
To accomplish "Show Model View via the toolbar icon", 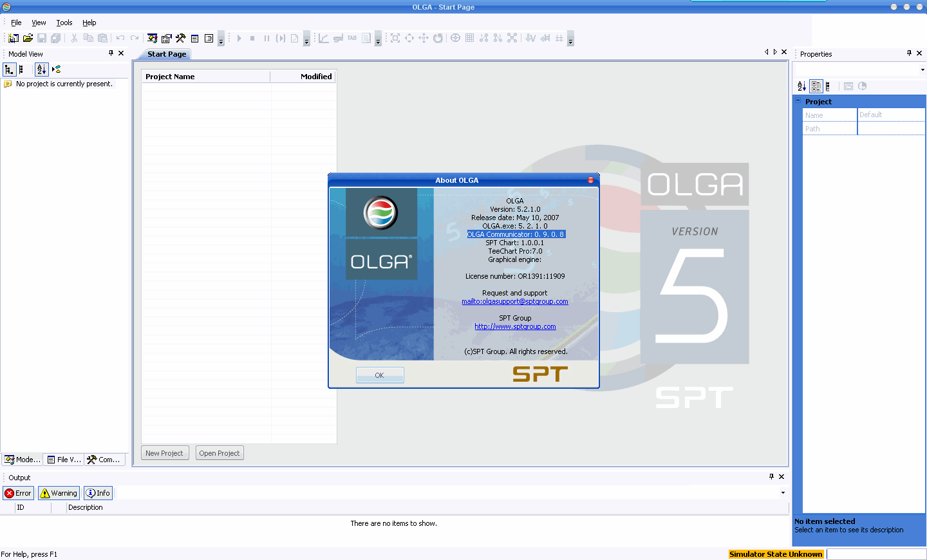I will [153, 39].
